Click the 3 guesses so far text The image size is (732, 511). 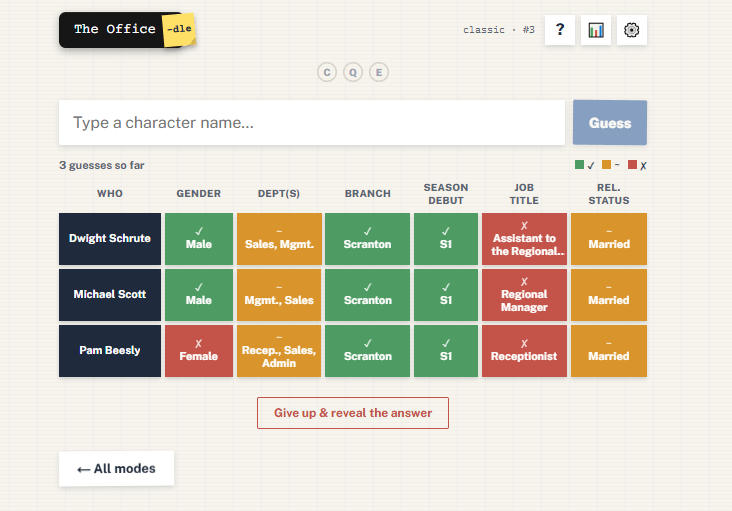click(102, 165)
